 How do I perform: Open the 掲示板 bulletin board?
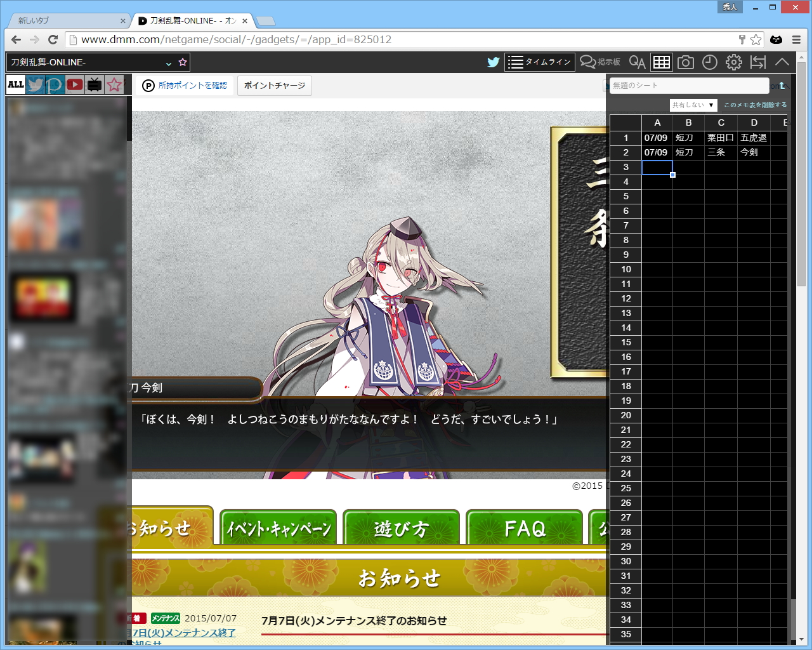(600, 62)
